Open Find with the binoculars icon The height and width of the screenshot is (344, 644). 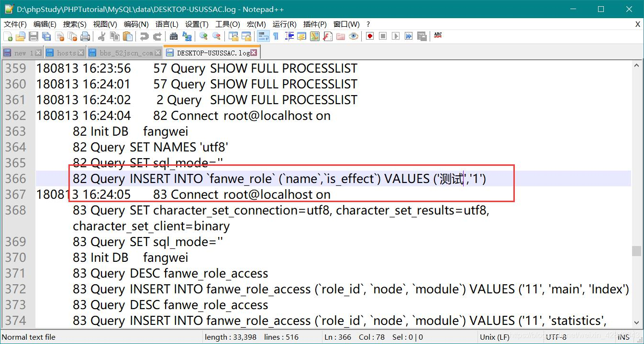click(174, 36)
